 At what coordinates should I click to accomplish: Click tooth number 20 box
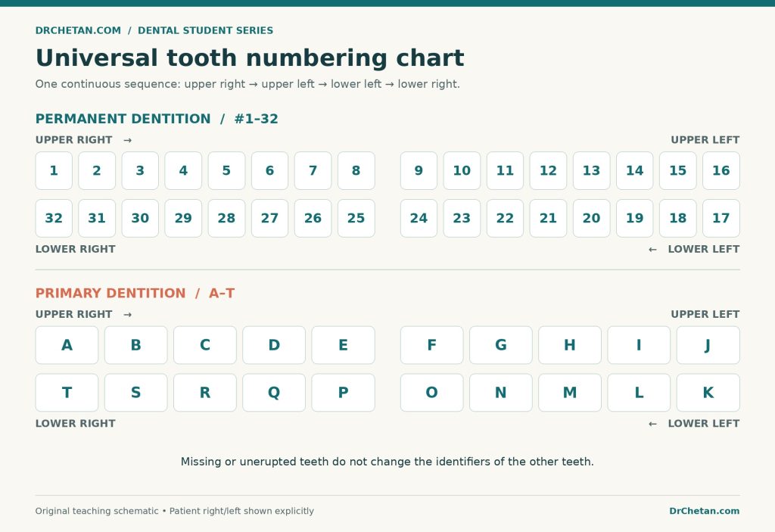(x=592, y=218)
